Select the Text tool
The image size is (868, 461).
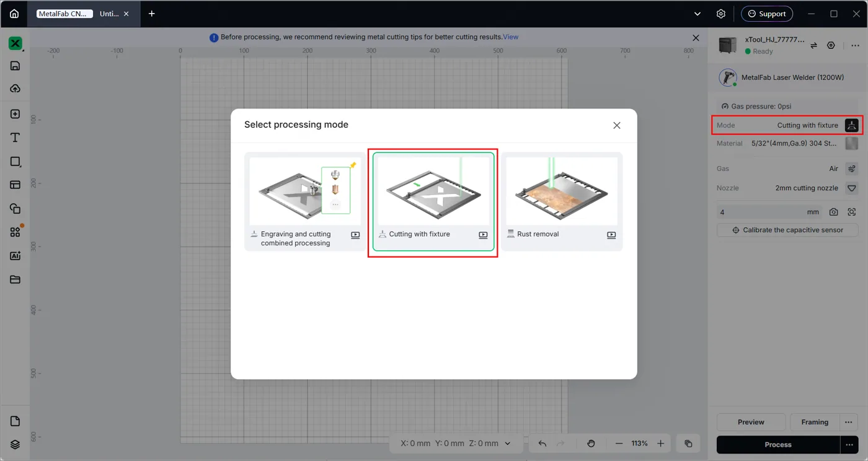coord(15,138)
